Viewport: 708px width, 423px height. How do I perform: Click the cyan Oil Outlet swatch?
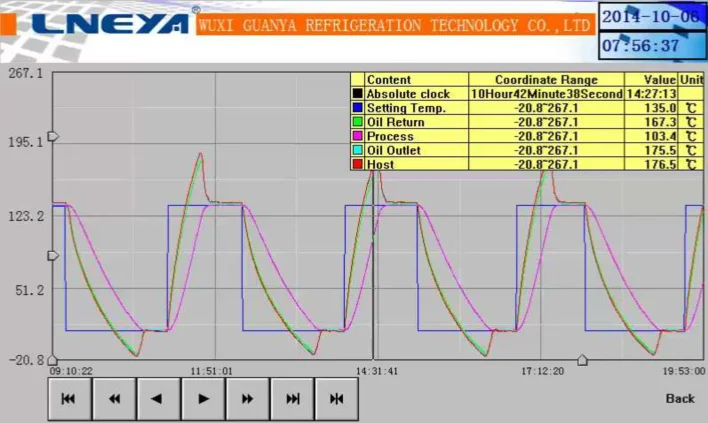pos(358,150)
